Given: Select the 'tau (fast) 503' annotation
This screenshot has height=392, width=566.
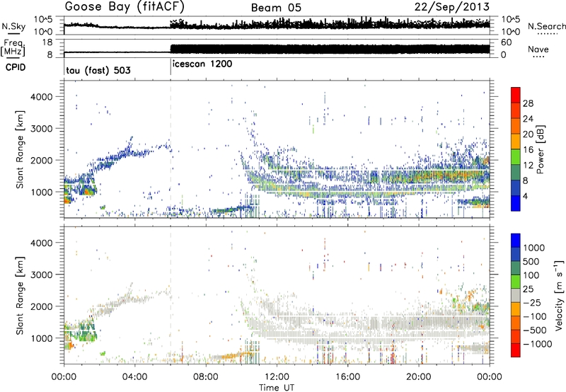Looking at the screenshot, I should pos(98,70).
